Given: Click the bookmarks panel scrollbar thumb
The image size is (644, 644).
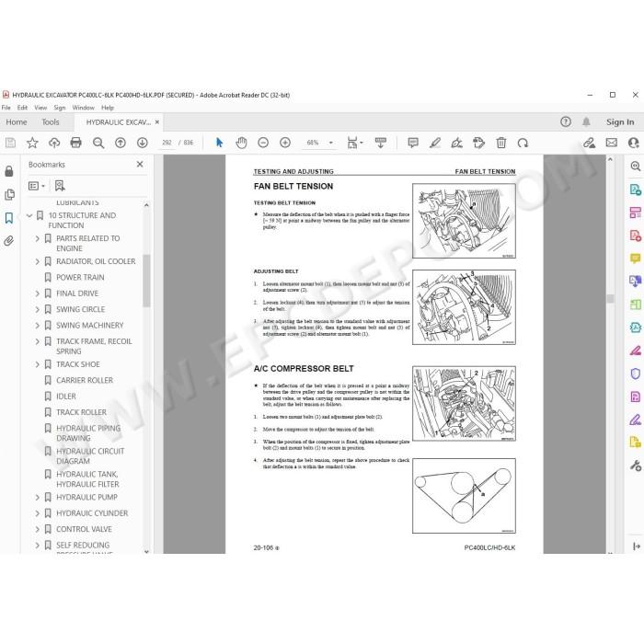Looking at the screenshot, I should [146, 281].
